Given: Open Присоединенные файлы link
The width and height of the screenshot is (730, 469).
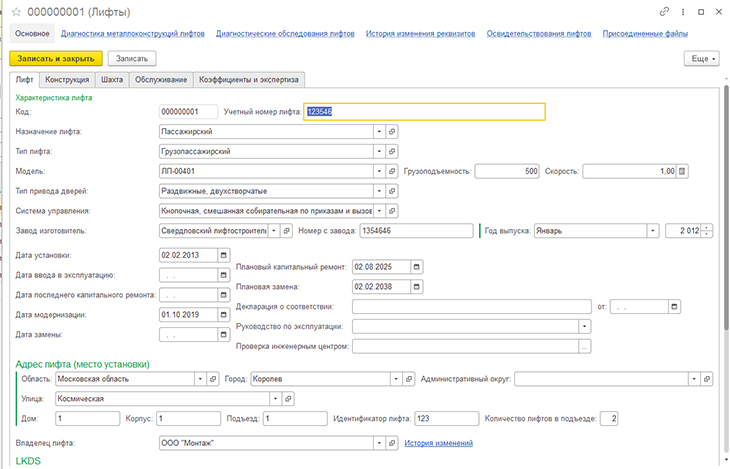Looking at the screenshot, I should [x=645, y=34].
